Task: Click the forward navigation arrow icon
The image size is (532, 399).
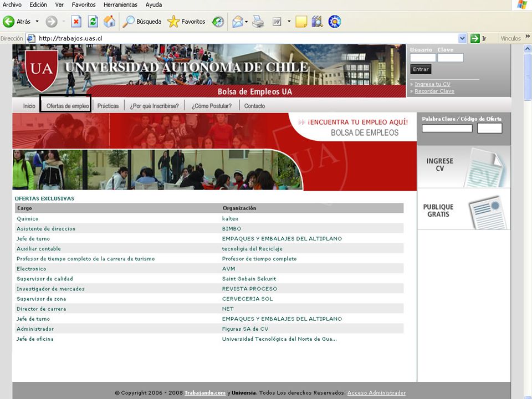Action: coord(52,22)
